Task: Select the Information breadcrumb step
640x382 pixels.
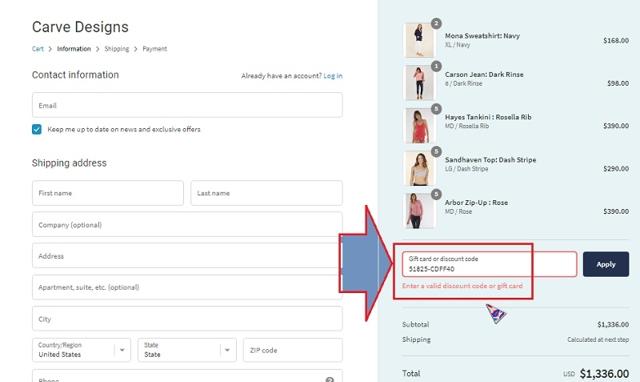Action: tap(74, 49)
